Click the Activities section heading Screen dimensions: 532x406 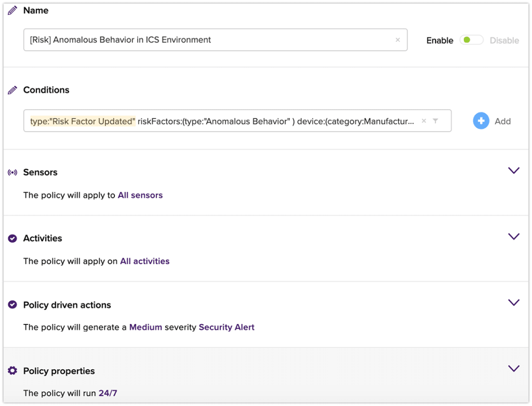43,238
